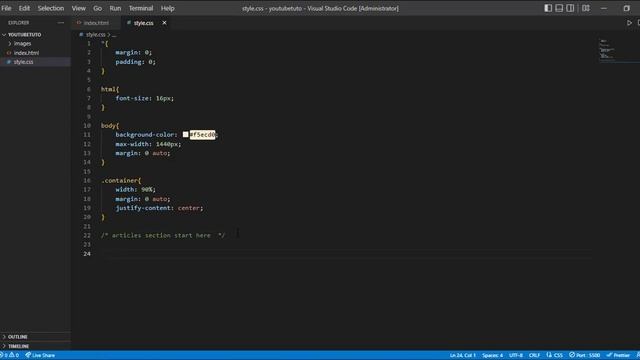The image size is (640, 360).
Task: Click the color swatch before #f5ecd0
Action: point(185,134)
